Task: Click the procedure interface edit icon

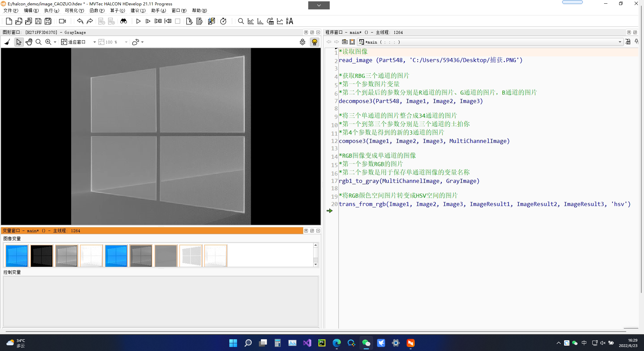Action: (x=628, y=42)
